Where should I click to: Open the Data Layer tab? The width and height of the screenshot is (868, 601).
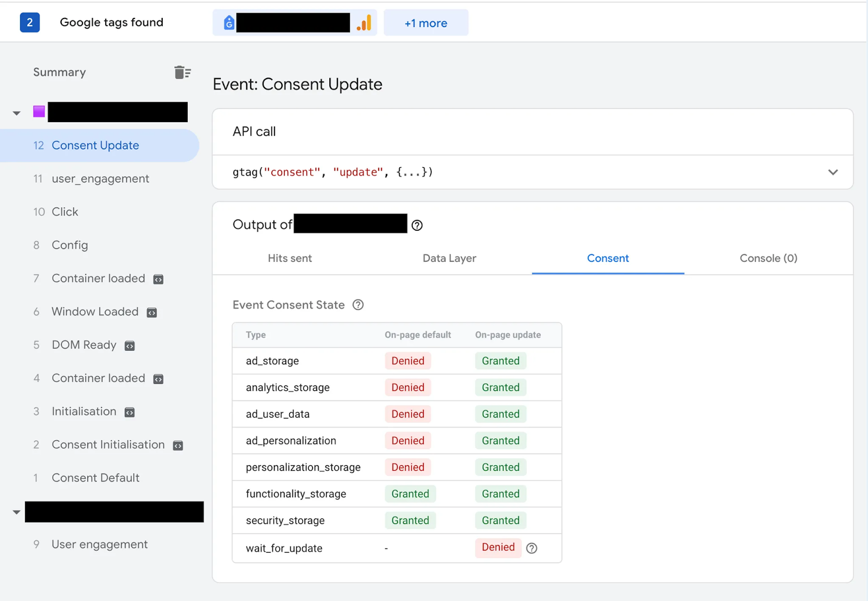pyautogui.click(x=449, y=258)
